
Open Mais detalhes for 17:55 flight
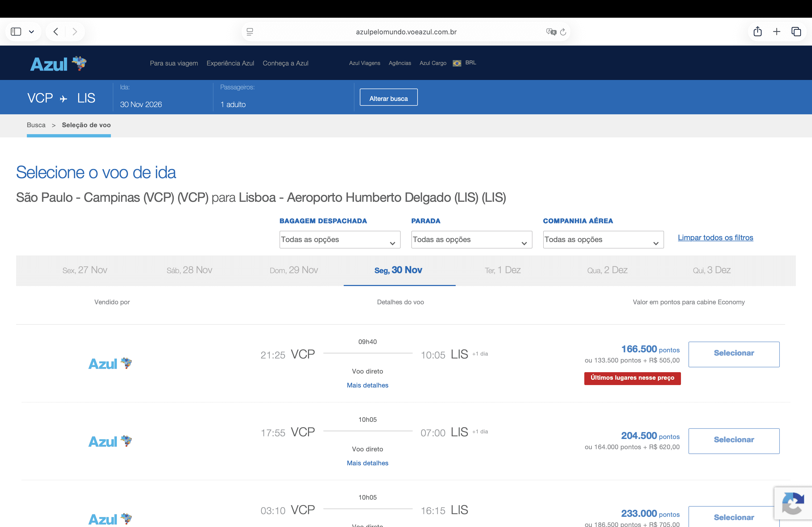(367, 463)
